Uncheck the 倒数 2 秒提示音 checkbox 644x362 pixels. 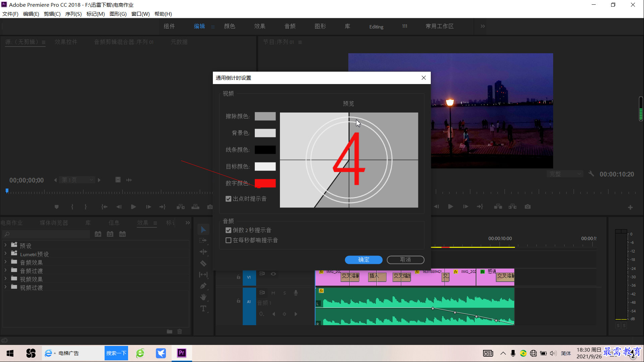tap(228, 230)
